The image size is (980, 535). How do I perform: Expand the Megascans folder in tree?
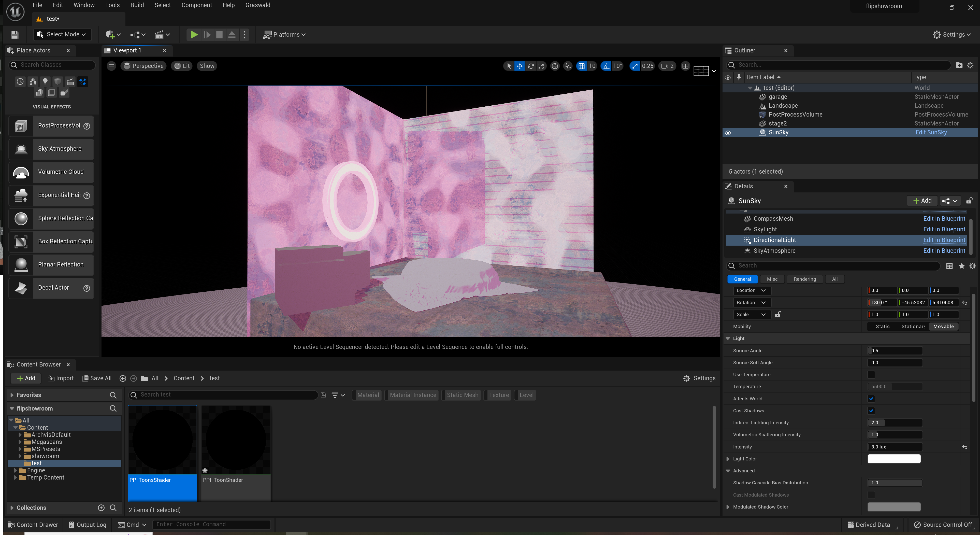pyautogui.click(x=20, y=442)
